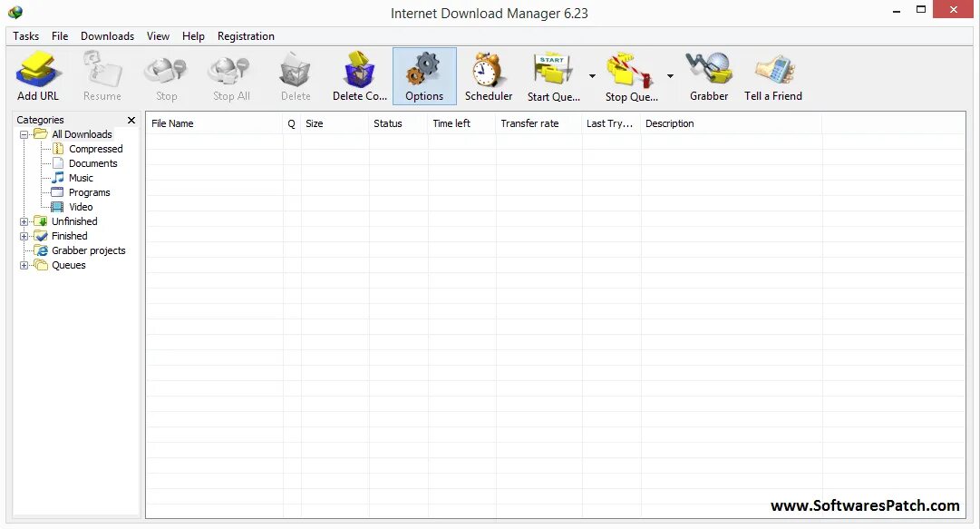980x529 pixels.
Task: Select the Unfinished category
Action: 74,221
